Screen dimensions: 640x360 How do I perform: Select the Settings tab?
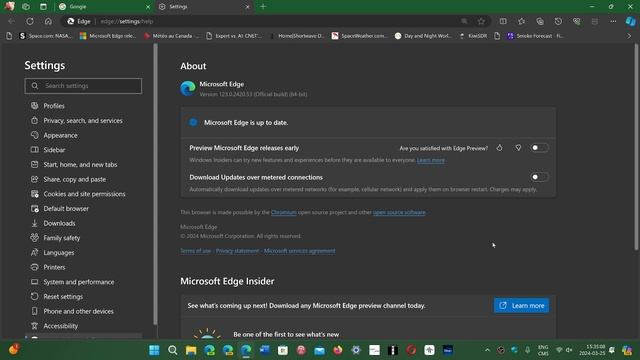203,7
